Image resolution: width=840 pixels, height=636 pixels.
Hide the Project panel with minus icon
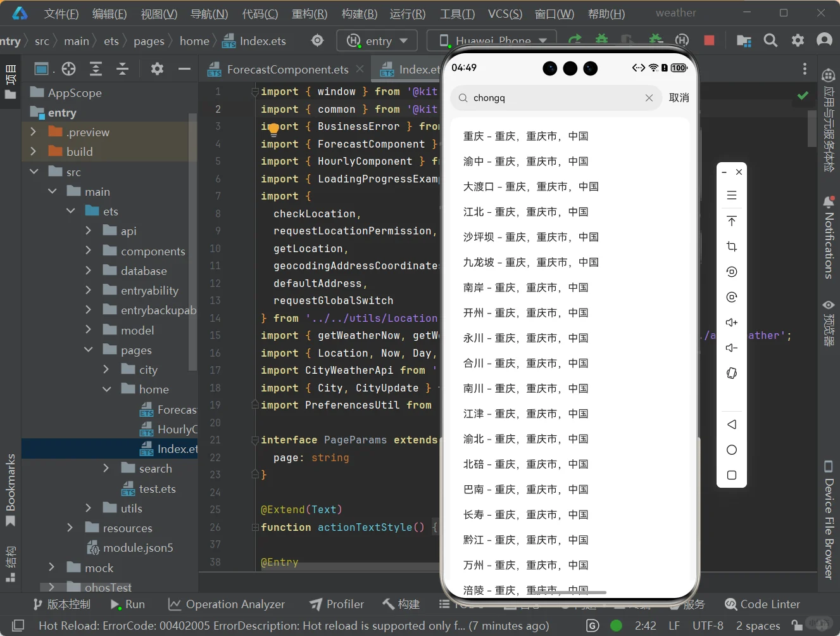[x=184, y=68]
